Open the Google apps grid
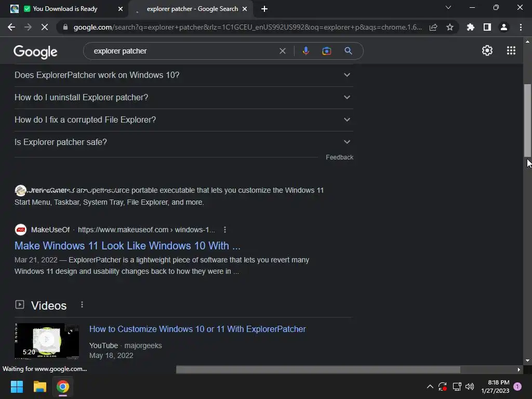Viewport: 532px width, 399px height. pyautogui.click(x=511, y=50)
